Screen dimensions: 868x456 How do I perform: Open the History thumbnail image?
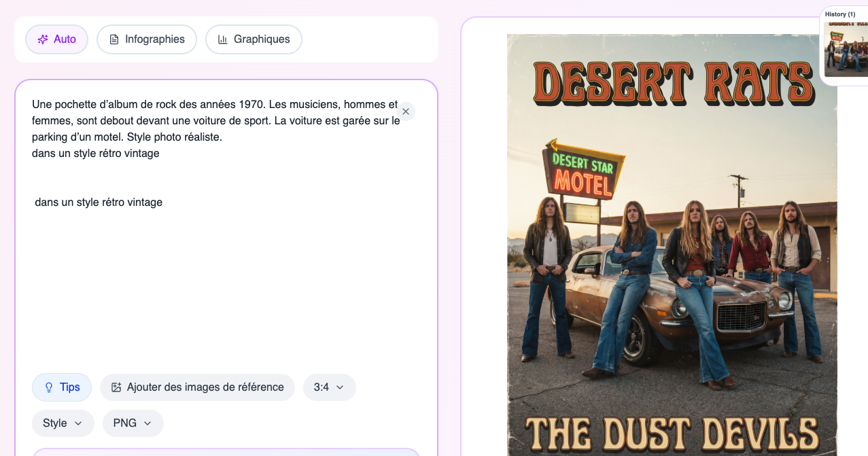point(845,50)
